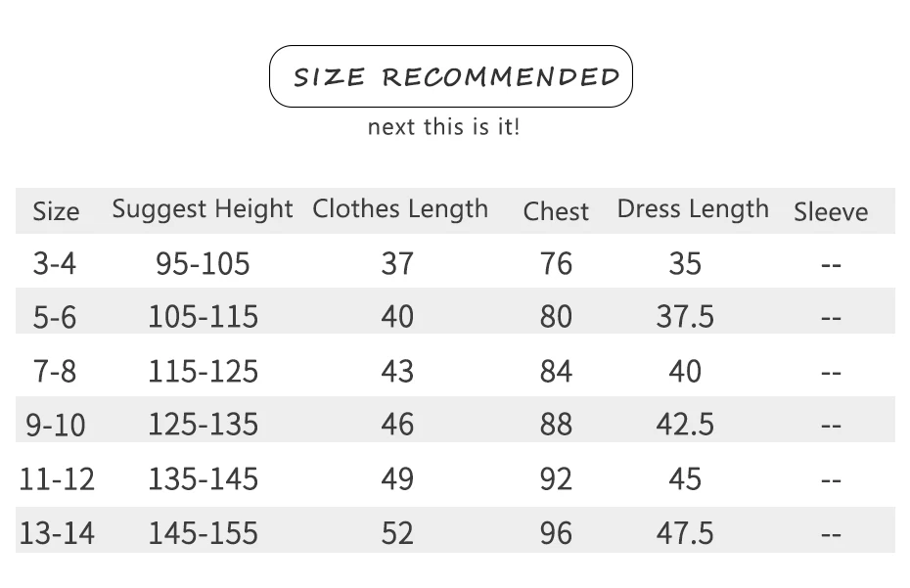
Task: Click the 11-12 size row label
Action: (x=57, y=479)
